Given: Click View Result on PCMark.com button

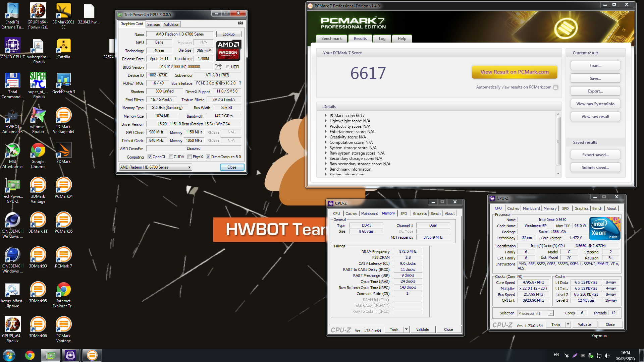Looking at the screenshot, I should [x=515, y=72].
